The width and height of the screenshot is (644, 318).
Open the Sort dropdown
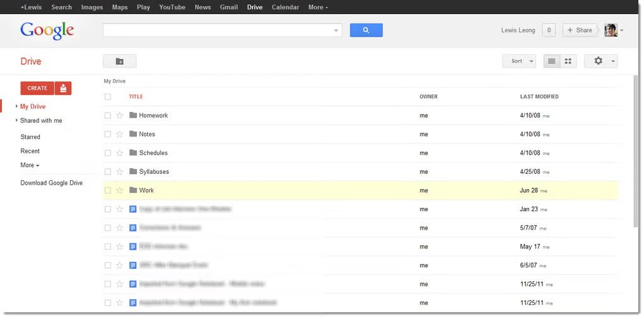[519, 61]
